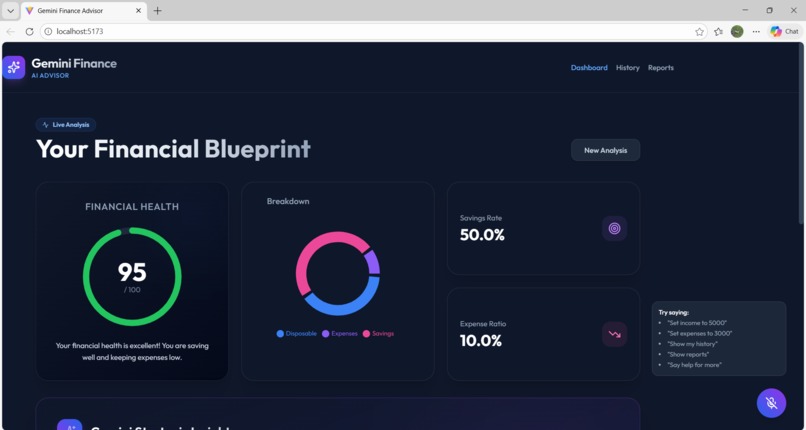Click the pink Savings legend dot
The height and width of the screenshot is (430, 806).
[x=366, y=334]
